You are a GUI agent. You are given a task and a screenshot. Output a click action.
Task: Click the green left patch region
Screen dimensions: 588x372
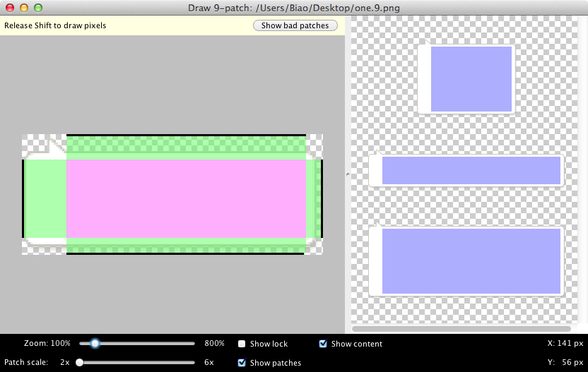pos(45,198)
